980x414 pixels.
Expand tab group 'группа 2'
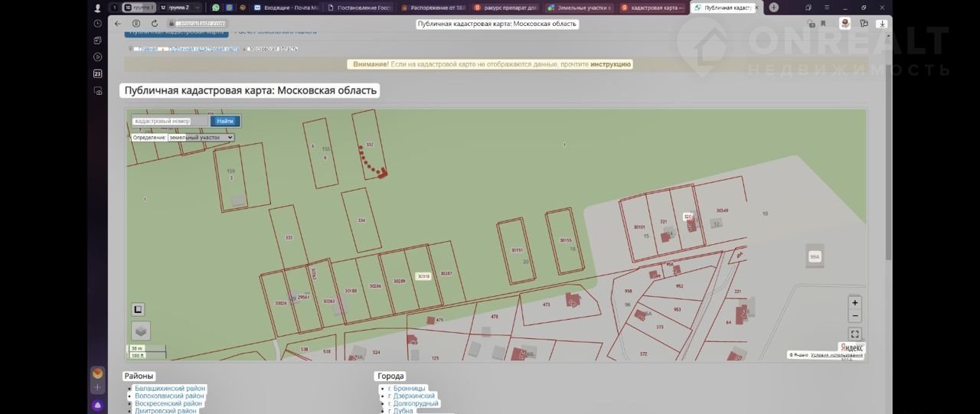click(178, 8)
